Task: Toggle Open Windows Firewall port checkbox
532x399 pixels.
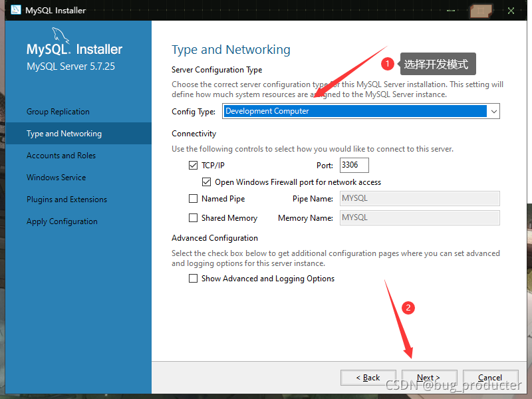Action: 206,182
